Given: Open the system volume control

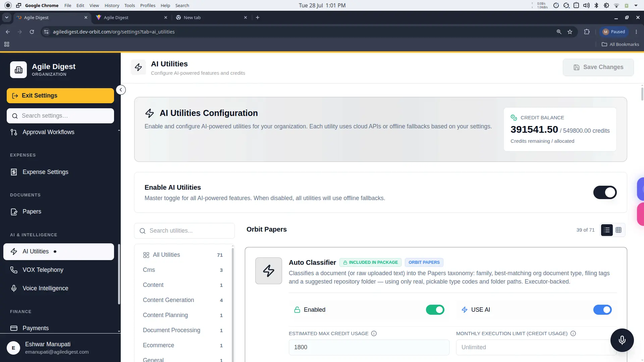Looking at the screenshot, I should 586,5.
